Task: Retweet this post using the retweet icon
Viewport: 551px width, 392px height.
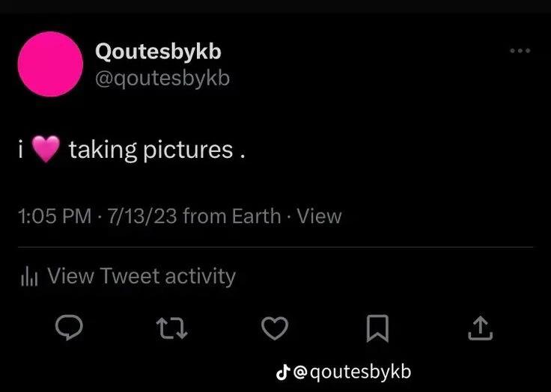Action: click(171, 328)
